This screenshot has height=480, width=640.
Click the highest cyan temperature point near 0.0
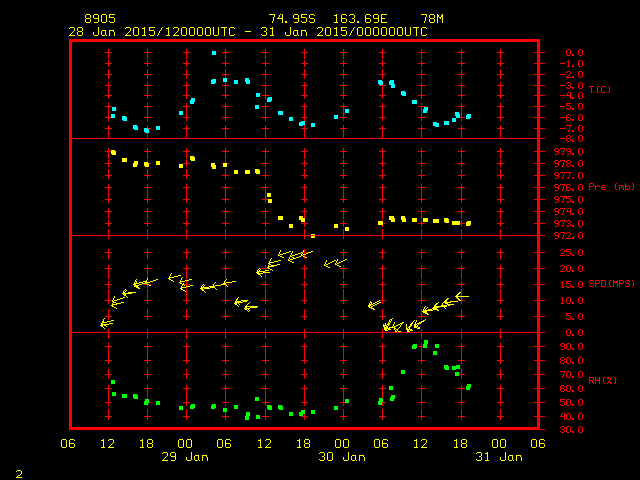coord(214,53)
